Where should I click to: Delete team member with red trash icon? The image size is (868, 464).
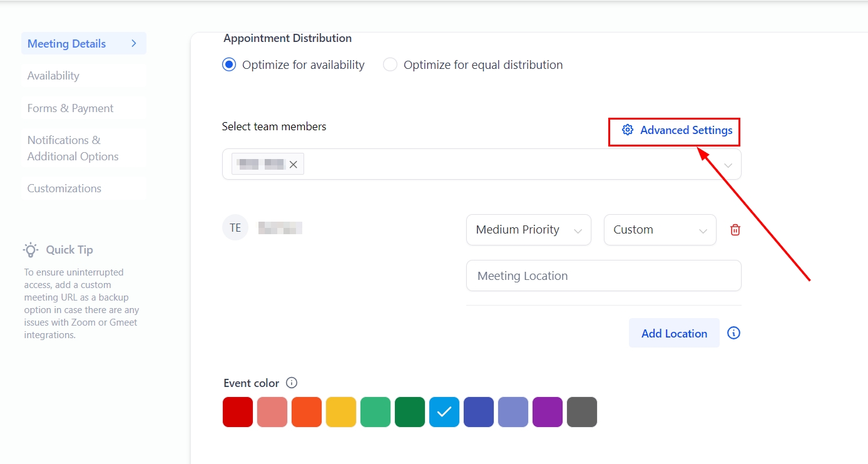click(x=735, y=230)
